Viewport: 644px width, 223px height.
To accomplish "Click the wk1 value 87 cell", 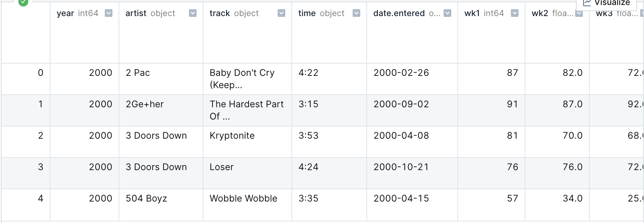I will point(491,79).
